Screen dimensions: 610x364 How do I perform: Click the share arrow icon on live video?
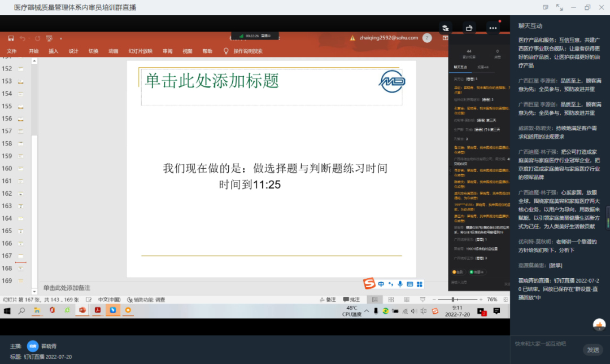coord(469,28)
